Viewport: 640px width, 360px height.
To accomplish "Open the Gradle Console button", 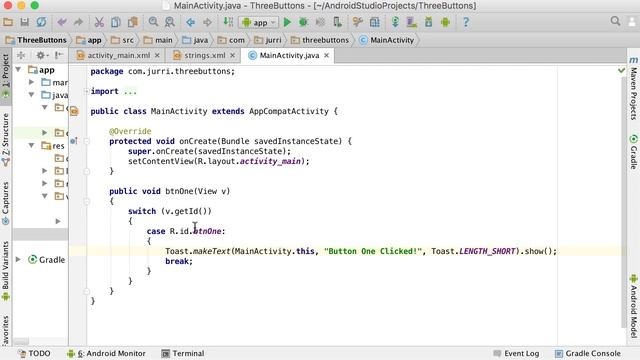I will 588,353.
